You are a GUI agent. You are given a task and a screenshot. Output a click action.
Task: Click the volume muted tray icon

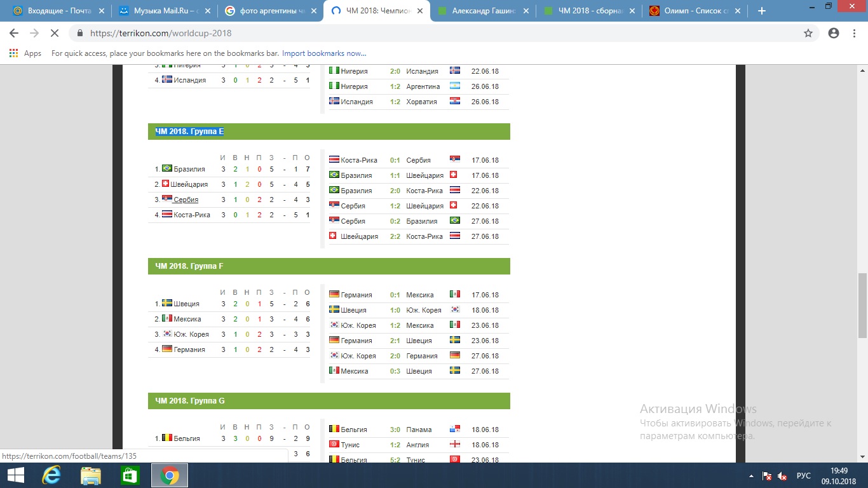pos(783,476)
